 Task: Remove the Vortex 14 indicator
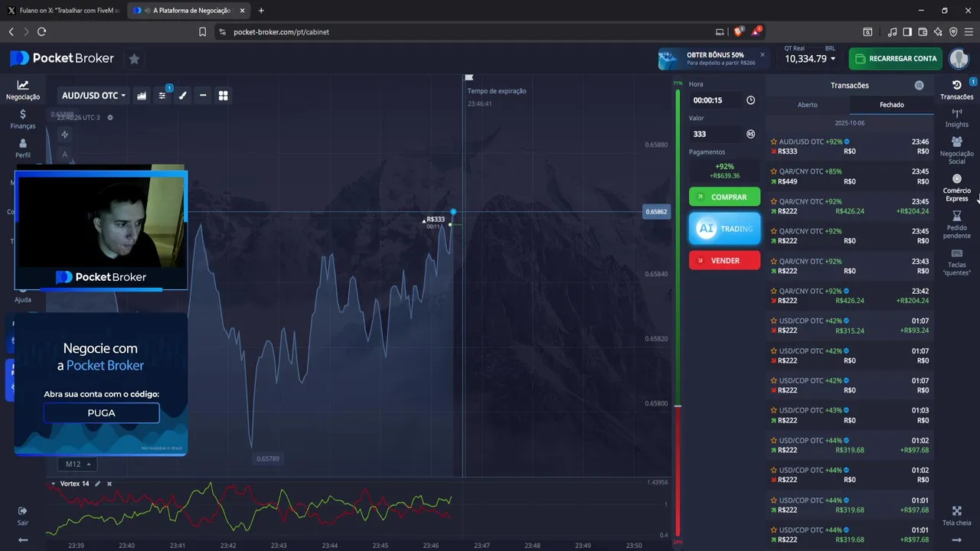109,484
